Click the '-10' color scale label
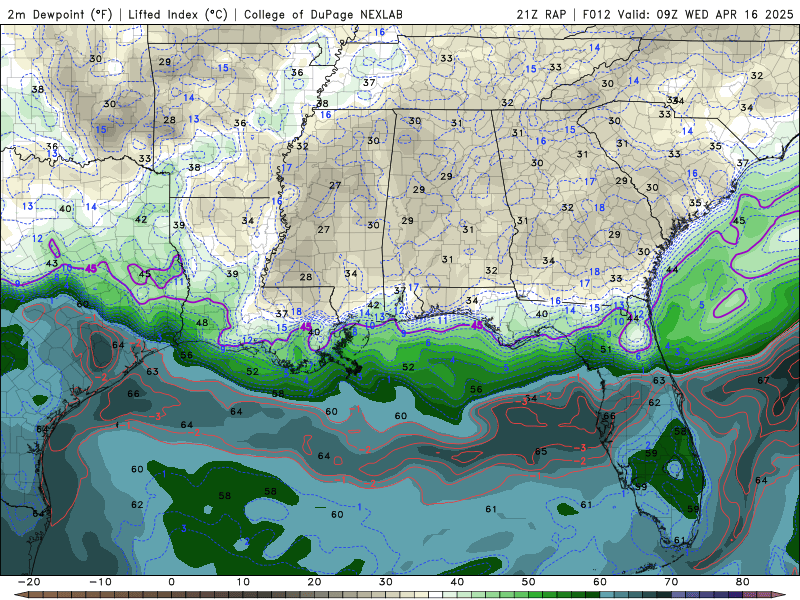800x600 pixels. tap(100, 582)
